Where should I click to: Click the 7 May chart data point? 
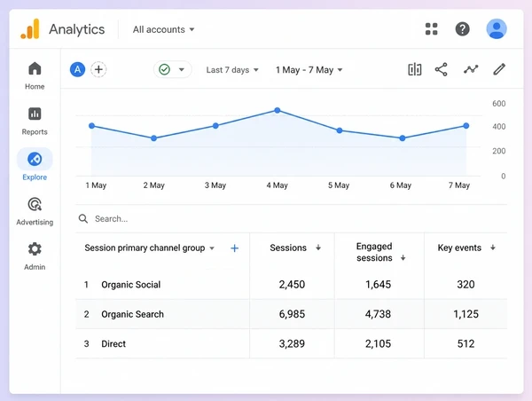[466, 126]
